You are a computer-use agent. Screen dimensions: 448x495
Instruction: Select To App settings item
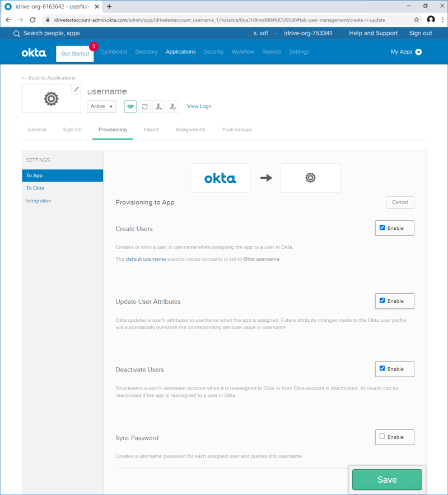coord(62,175)
